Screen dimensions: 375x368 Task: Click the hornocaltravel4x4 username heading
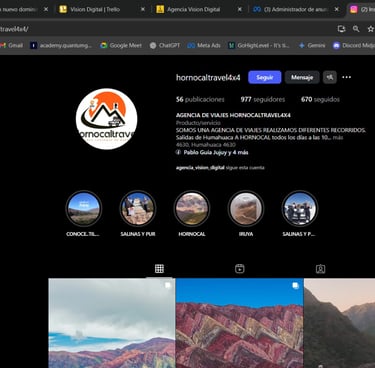(208, 78)
